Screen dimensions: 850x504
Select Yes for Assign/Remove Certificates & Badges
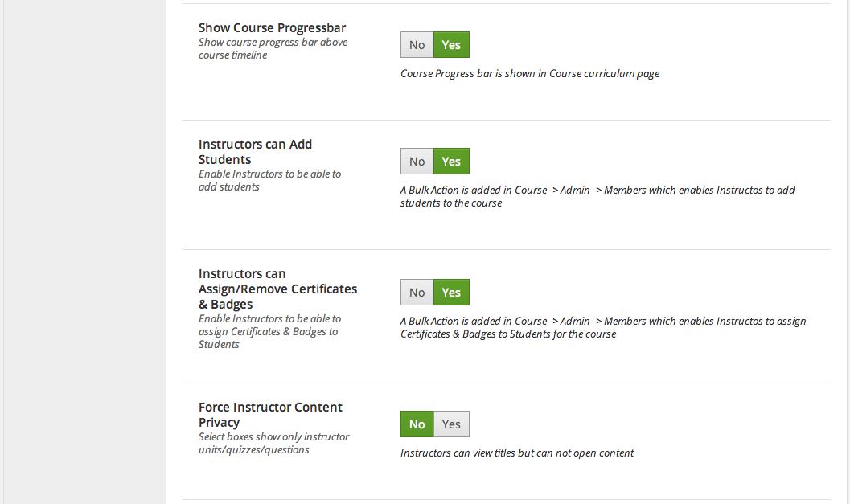pos(451,292)
